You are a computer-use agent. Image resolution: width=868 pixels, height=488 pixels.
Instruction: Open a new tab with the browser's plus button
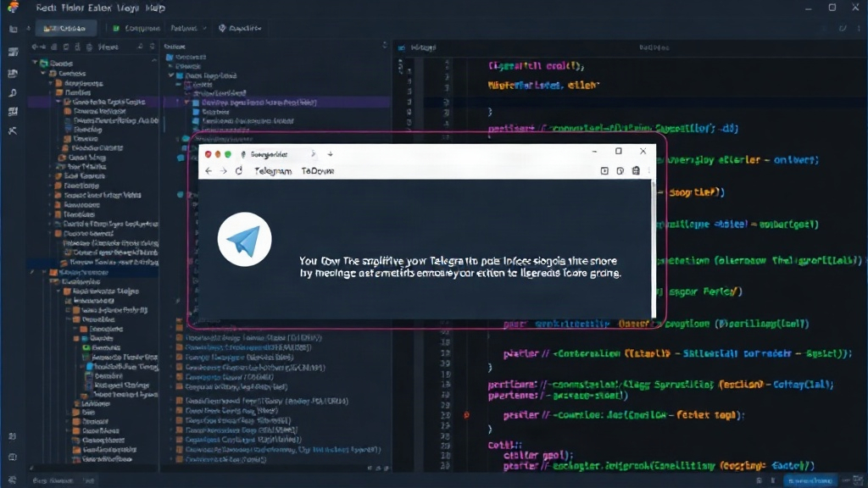tap(330, 154)
